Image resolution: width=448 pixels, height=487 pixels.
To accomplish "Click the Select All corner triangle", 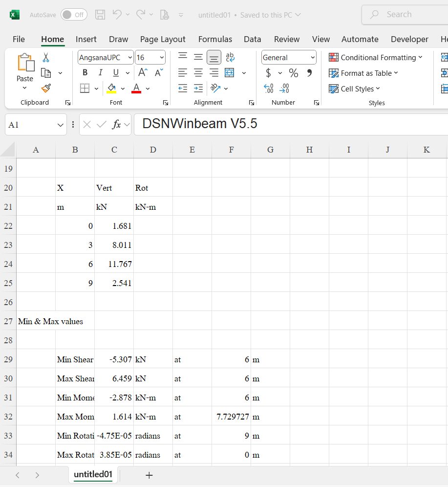I will pyautogui.click(x=8, y=150).
